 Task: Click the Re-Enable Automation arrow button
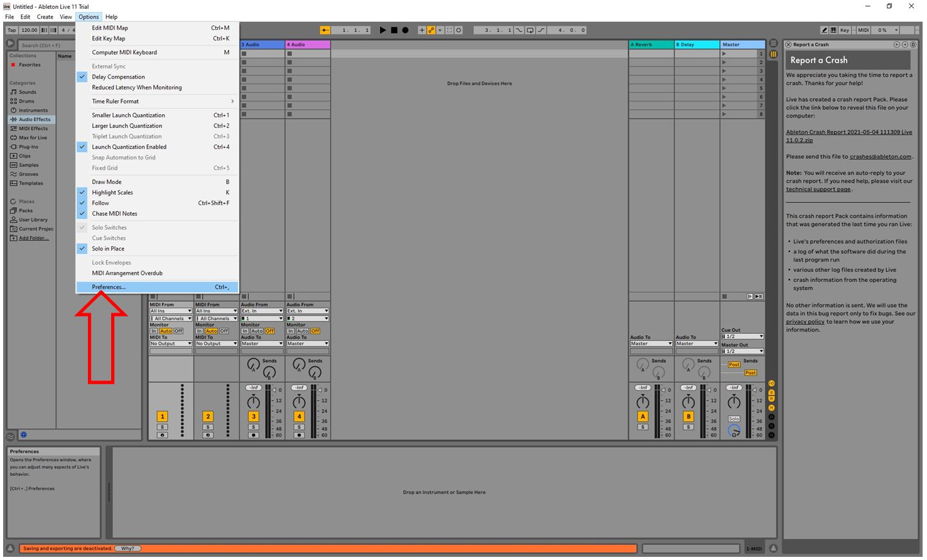pos(440,30)
